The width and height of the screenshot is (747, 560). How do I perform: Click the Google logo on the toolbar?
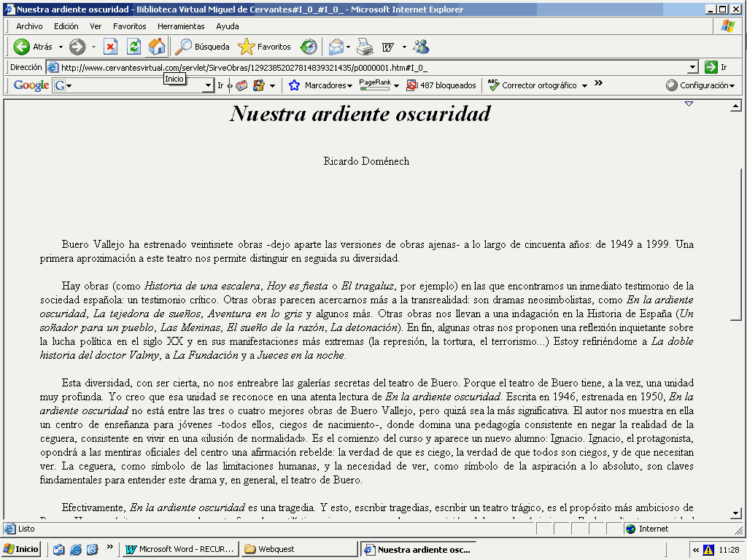(x=31, y=85)
